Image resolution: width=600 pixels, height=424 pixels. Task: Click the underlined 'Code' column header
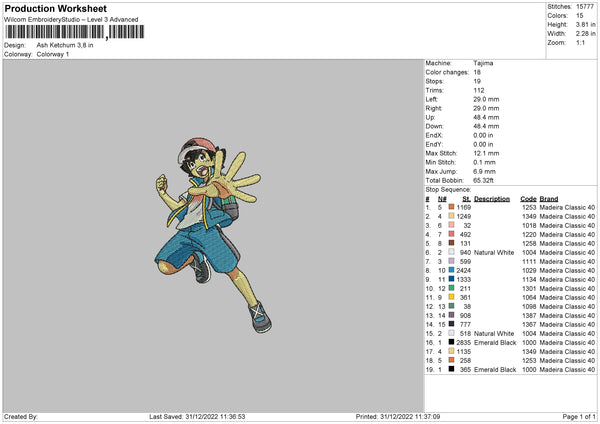coord(528,199)
